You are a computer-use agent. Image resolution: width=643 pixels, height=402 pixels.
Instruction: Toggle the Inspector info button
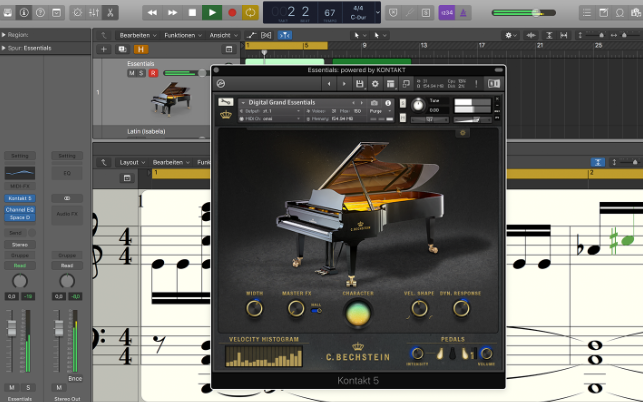coord(24,13)
